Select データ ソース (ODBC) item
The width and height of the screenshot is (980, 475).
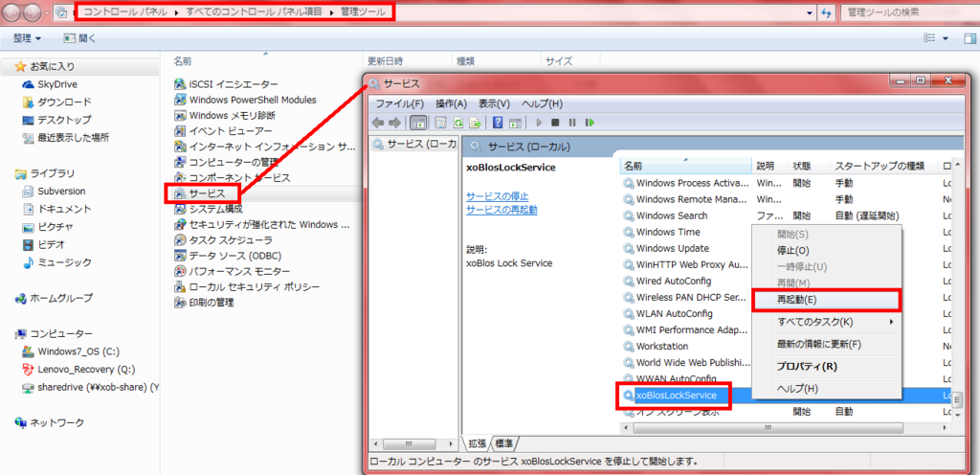[x=228, y=256]
